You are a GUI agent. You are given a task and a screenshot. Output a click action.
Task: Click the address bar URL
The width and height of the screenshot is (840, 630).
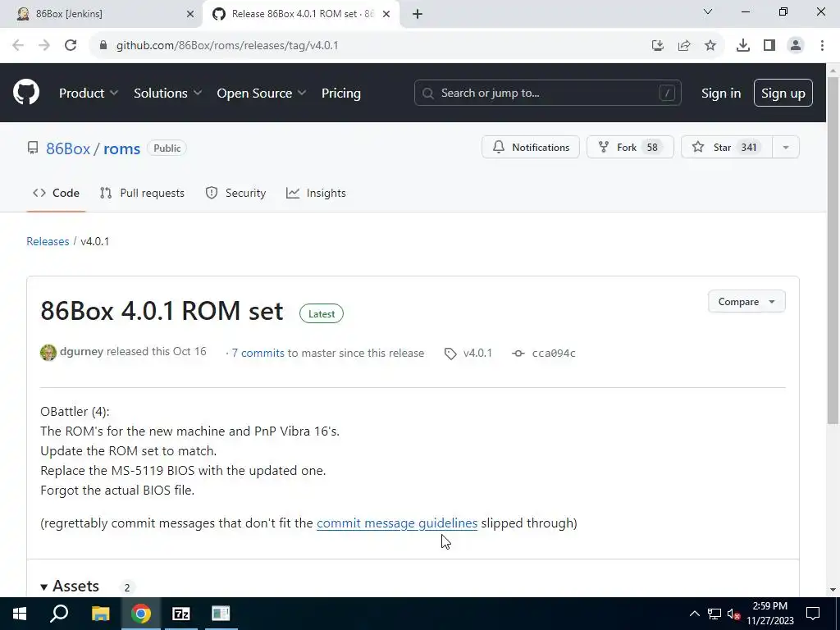point(227,46)
